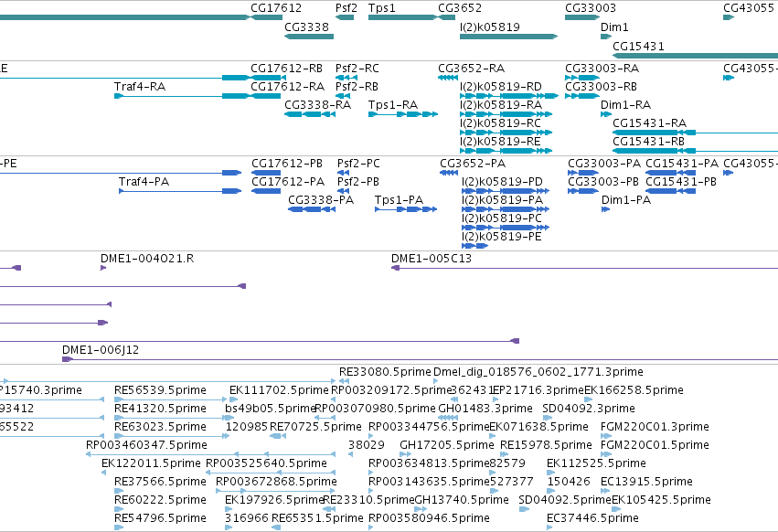The height and width of the screenshot is (532, 778).
Task: Select the CG17612 gene label
Action: (x=276, y=8)
